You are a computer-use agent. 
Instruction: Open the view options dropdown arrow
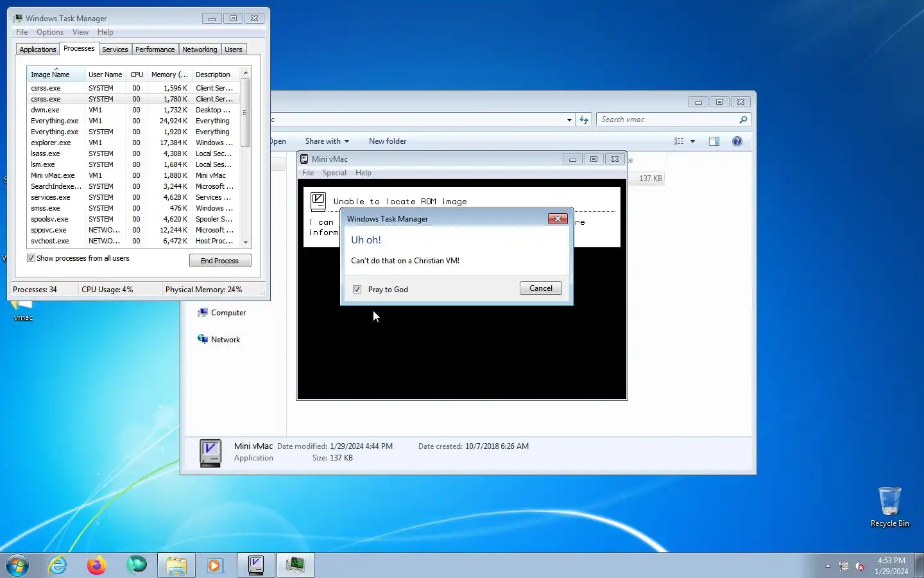(692, 141)
